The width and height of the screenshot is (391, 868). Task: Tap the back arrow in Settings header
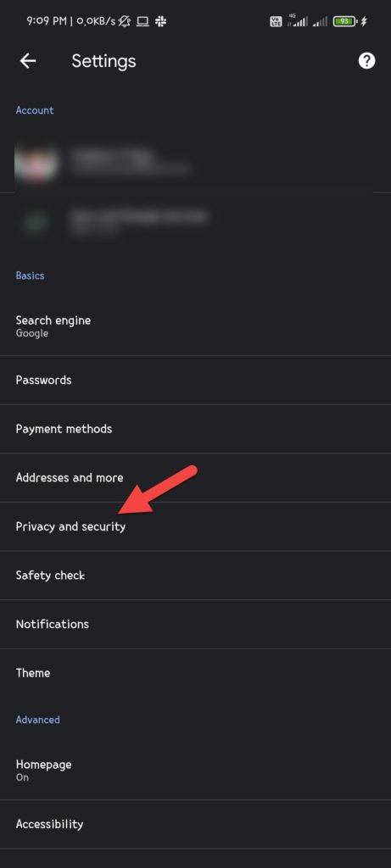click(x=28, y=61)
